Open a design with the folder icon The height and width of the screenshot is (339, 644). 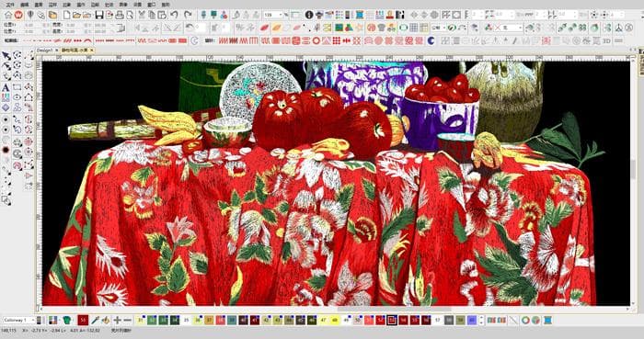pos(76,16)
